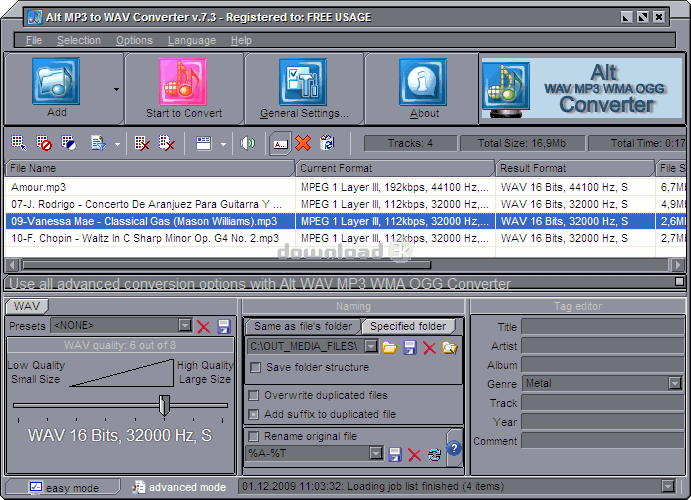The image size is (691, 500).
Task: Click the recycle bin refresh icon
Action: pyautogui.click(x=327, y=143)
